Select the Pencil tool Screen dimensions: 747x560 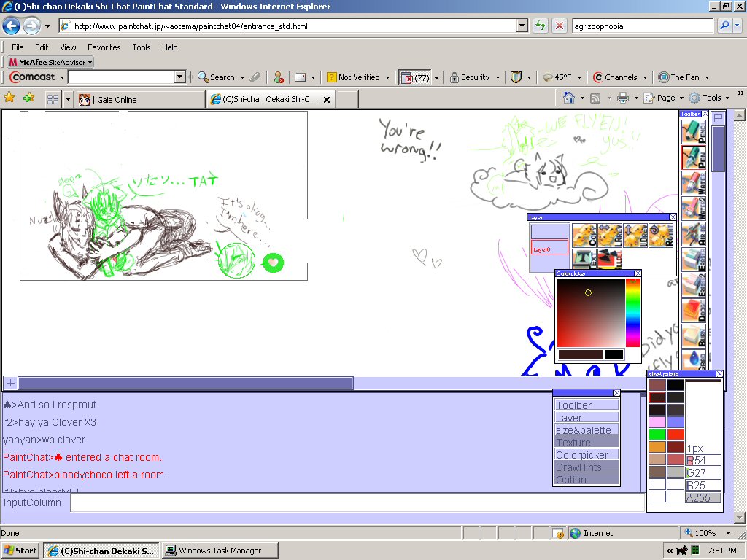(x=694, y=131)
